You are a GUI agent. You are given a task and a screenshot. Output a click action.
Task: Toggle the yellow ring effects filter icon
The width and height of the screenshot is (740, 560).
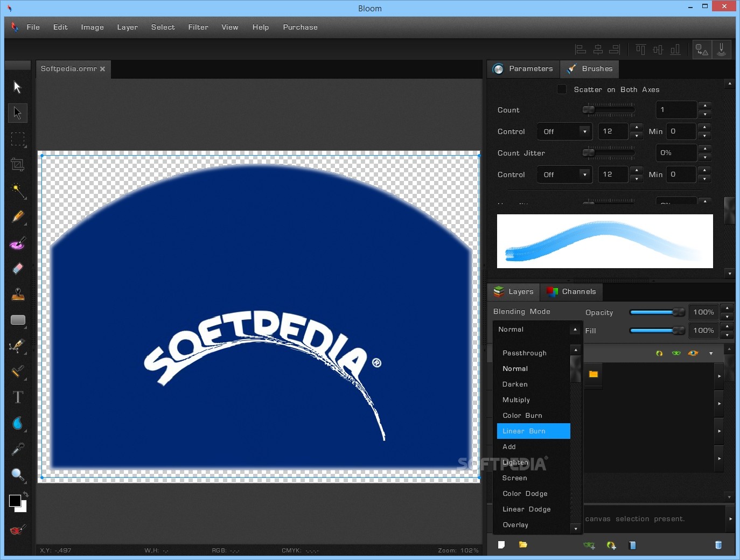pyautogui.click(x=659, y=353)
